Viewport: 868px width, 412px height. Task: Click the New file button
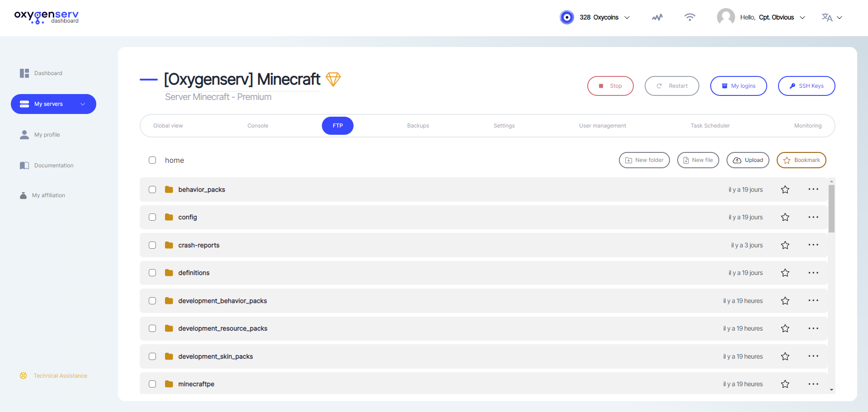(x=698, y=160)
